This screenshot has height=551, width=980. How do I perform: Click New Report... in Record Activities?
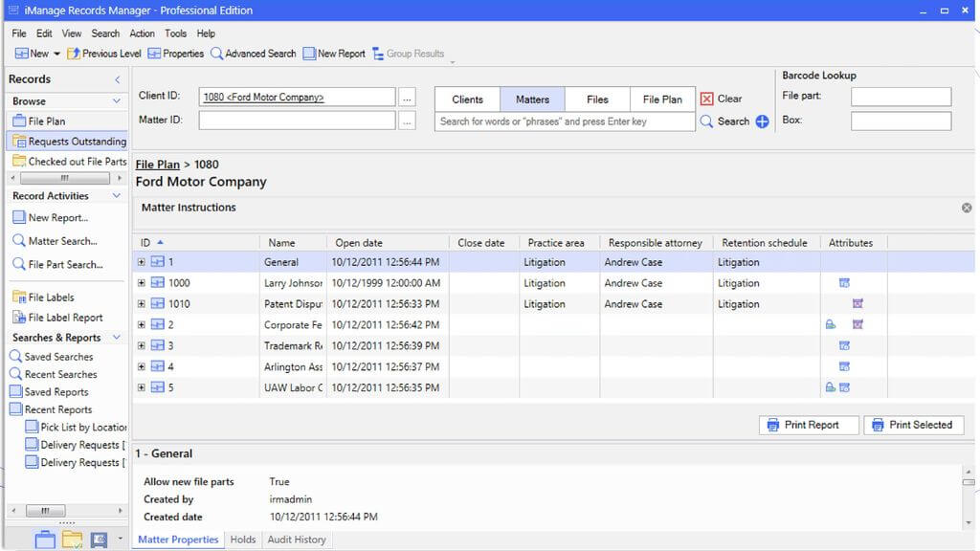pyautogui.click(x=51, y=217)
